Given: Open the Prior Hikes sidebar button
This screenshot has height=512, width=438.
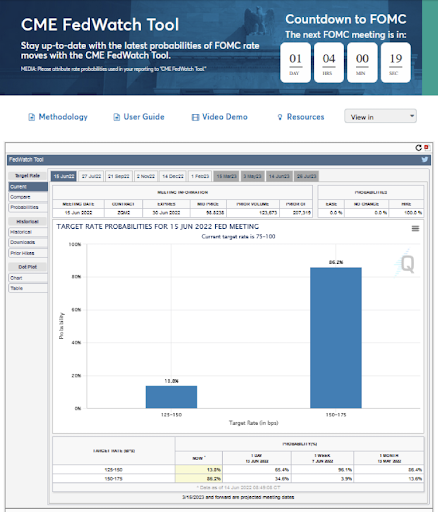Looking at the screenshot, I should tap(28, 253).
